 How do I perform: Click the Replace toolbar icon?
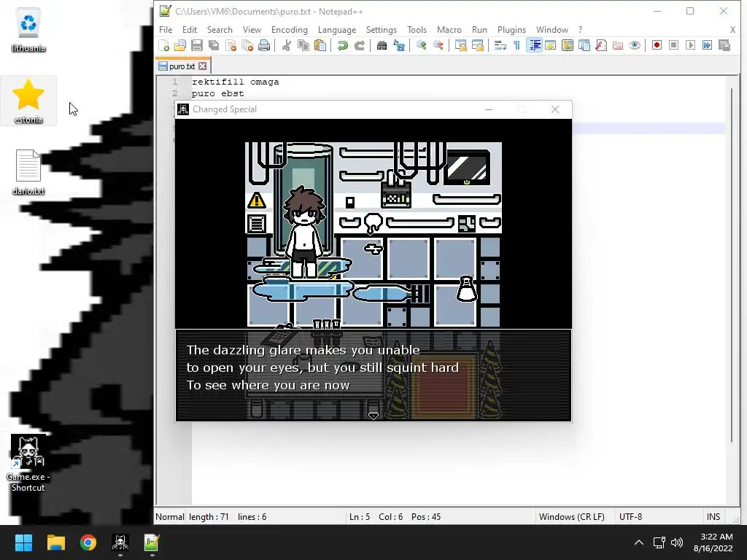[x=399, y=45]
